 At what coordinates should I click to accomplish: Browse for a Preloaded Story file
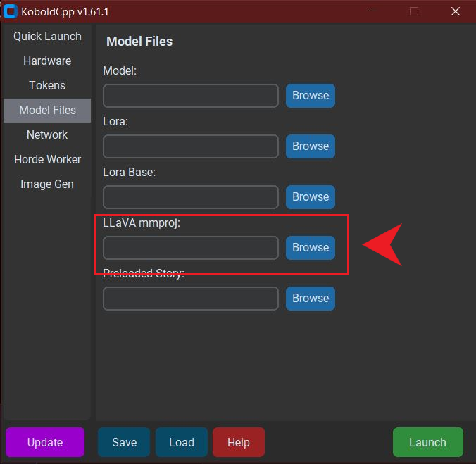point(311,299)
